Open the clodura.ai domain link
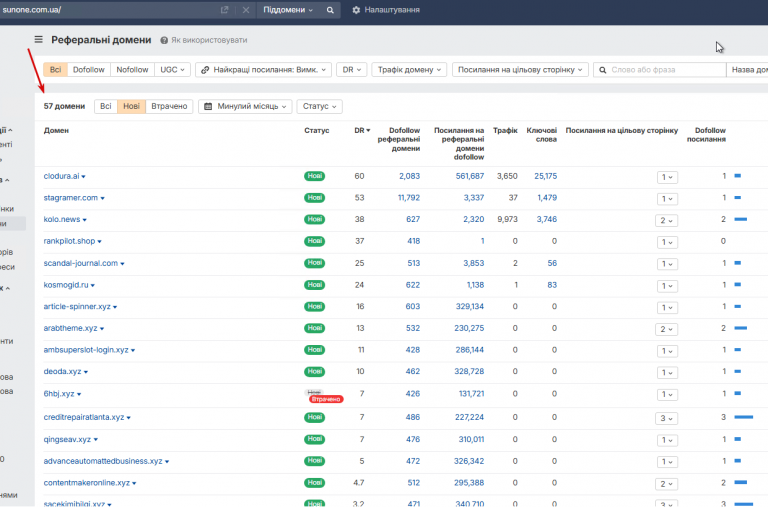 [x=60, y=176]
